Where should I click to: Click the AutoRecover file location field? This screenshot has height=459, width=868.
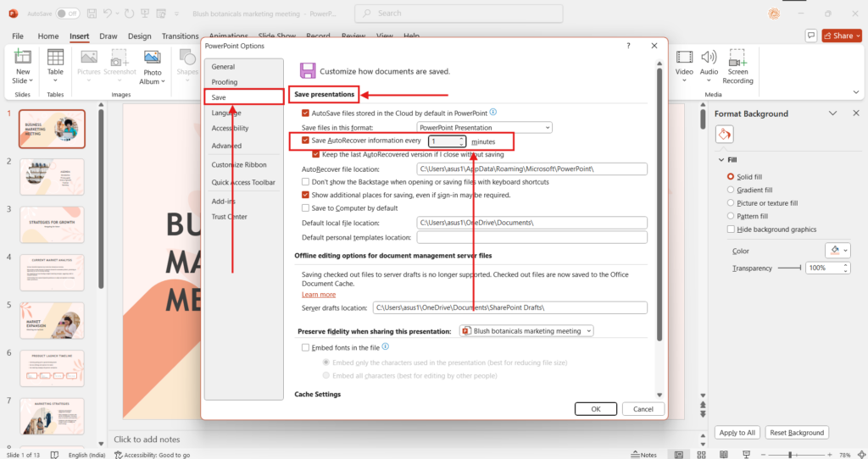[x=526, y=169]
